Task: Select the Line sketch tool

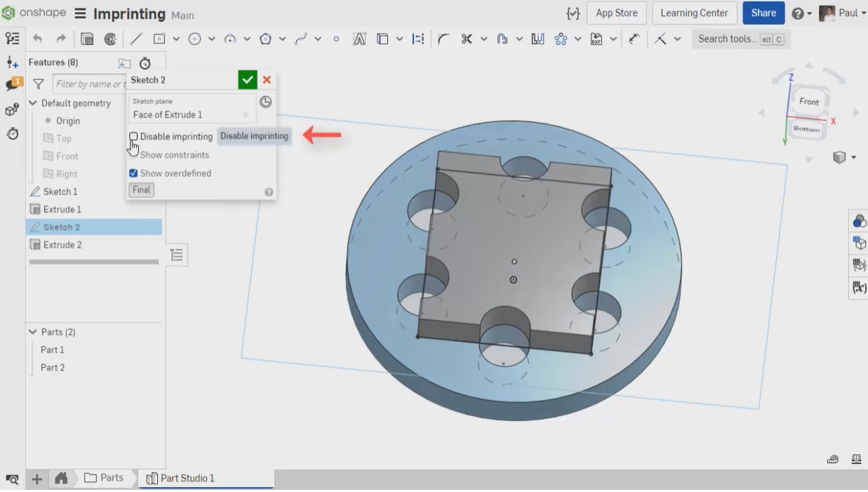Action: [135, 39]
